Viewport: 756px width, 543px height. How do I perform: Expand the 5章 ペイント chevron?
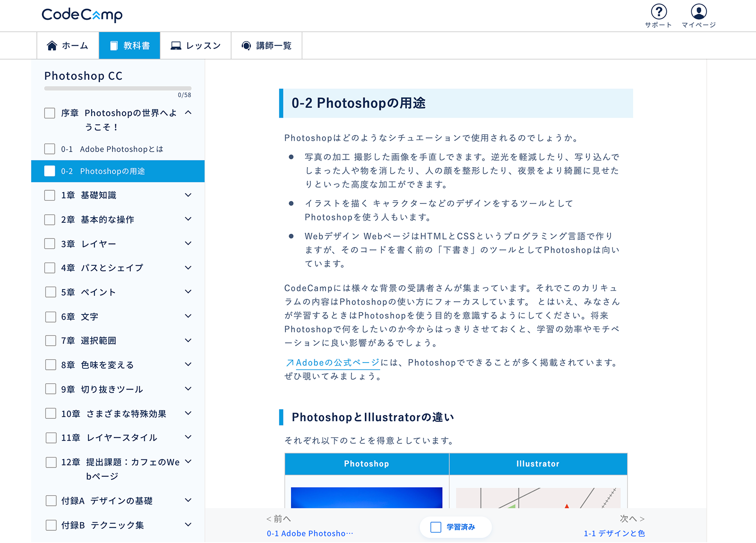[188, 291]
